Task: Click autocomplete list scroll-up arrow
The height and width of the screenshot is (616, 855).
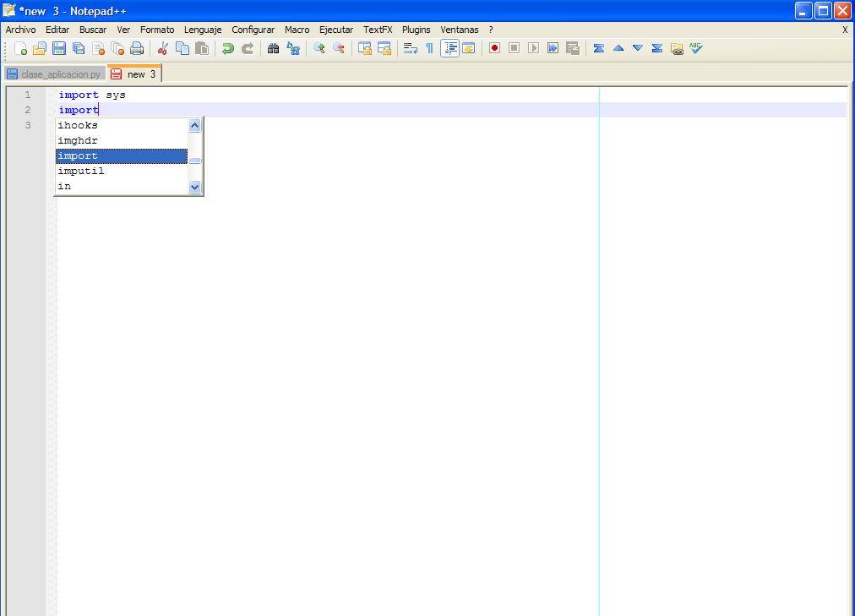Action: coord(194,125)
